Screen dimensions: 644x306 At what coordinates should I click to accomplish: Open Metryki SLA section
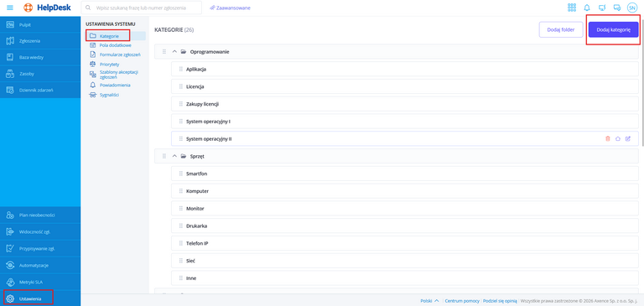(40, 283)
